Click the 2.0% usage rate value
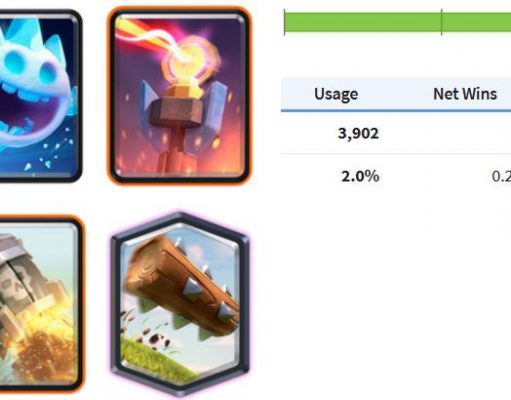 [x=360, y=176]
